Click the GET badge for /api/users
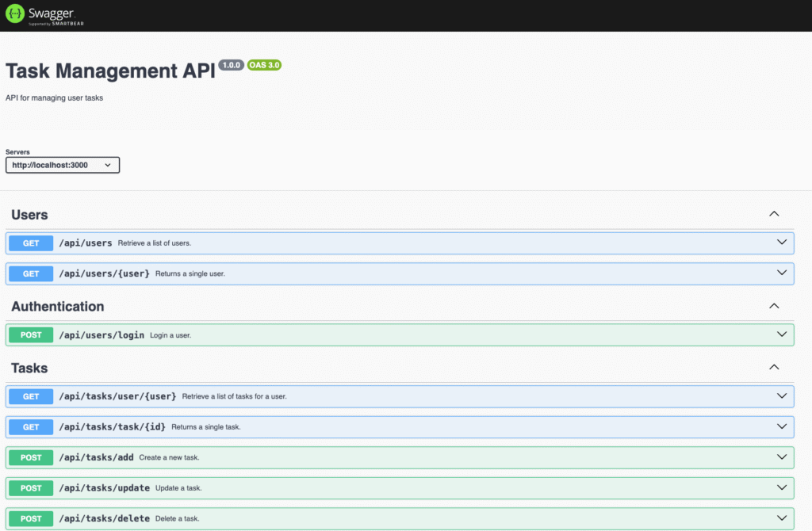The height and width of the screenshot is (531, 812). tap(31, 243)
